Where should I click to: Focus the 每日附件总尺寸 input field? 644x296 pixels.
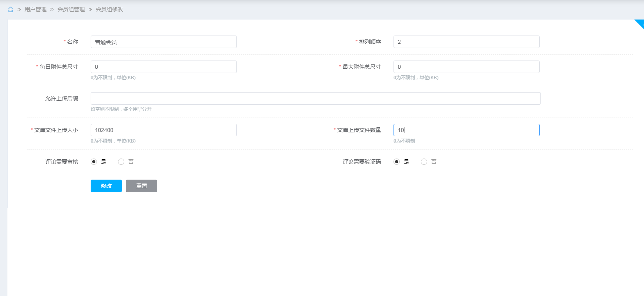coord(163,67)
